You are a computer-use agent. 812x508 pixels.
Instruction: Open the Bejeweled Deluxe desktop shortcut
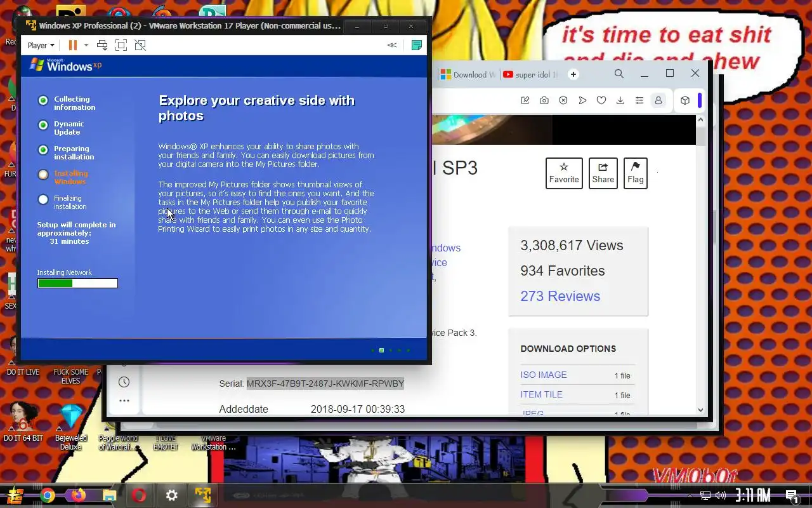click(71, 427)
